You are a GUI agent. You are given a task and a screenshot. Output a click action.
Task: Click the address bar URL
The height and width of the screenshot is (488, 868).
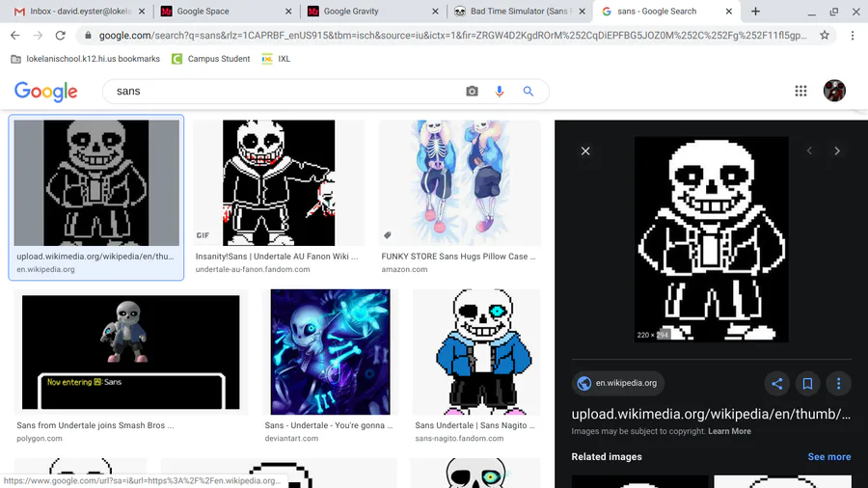(452, 36)
